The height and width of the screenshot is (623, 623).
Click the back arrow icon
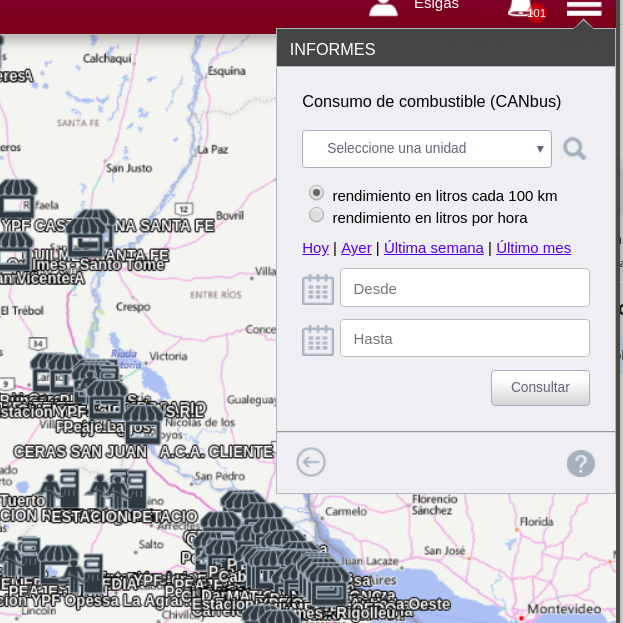[311, 462]
